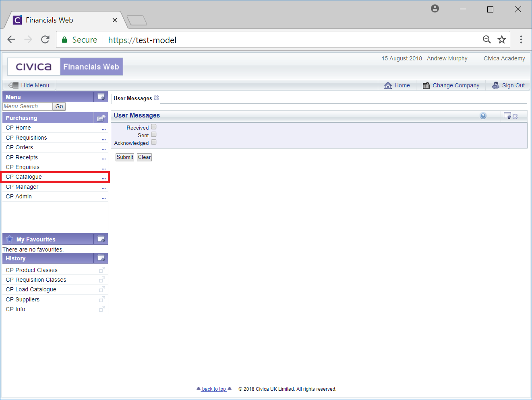Click the Change Company building icon

point(426,85)
